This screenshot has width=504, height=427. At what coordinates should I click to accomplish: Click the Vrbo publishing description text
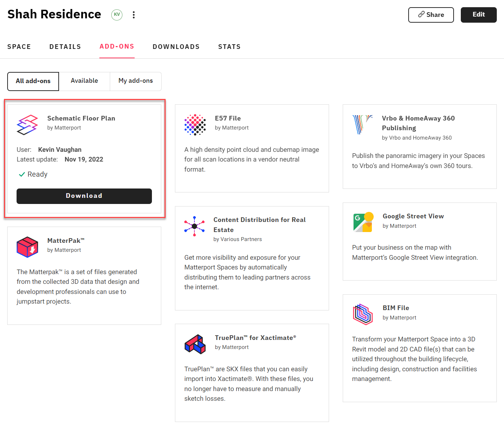click(418, 161)
